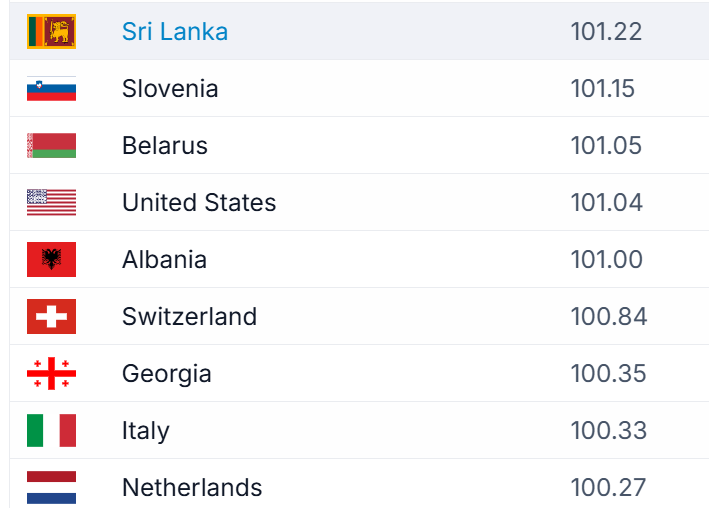Select the Slovenia country name
This screenshot has height=508, width=709.
pyautogui.click(x=170, y=89)
